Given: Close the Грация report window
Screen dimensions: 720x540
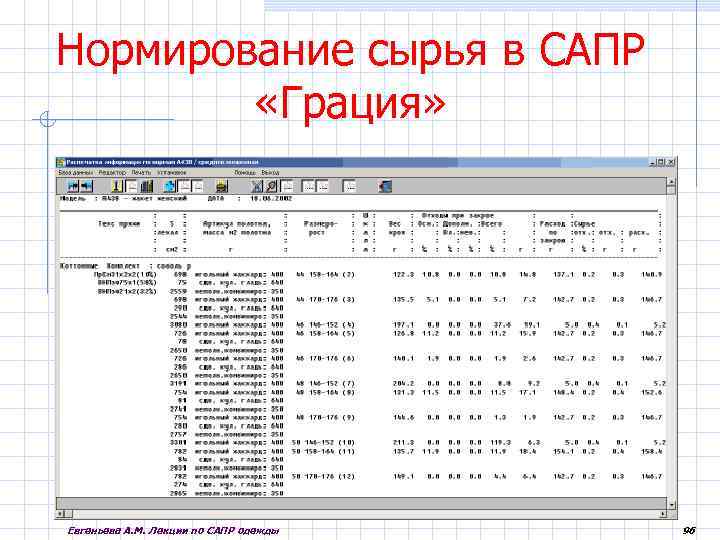Looking at the screenshot, I should tap(671, 162).
